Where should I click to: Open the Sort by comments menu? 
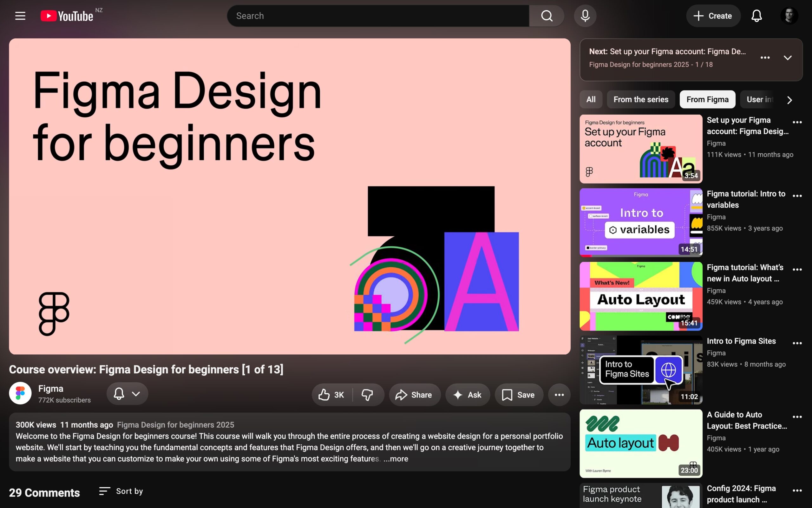[121, 491]
